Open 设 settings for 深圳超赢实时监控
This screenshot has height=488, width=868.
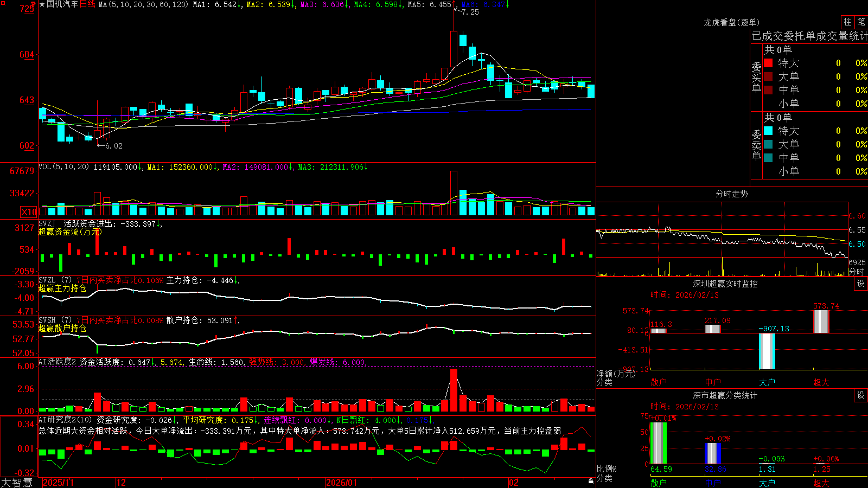point(860,284)
